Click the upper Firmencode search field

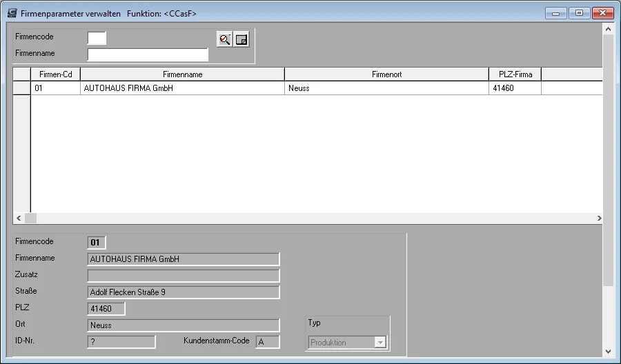coord(97,38)
